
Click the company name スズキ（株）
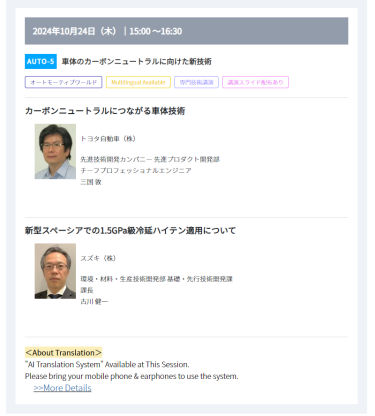click(98, 258)
